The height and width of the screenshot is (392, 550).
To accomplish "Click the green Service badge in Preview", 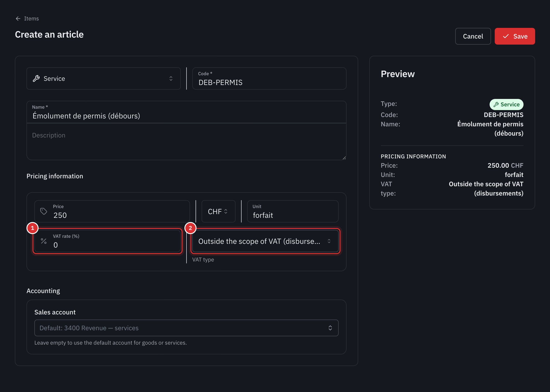I will (506, 105).
